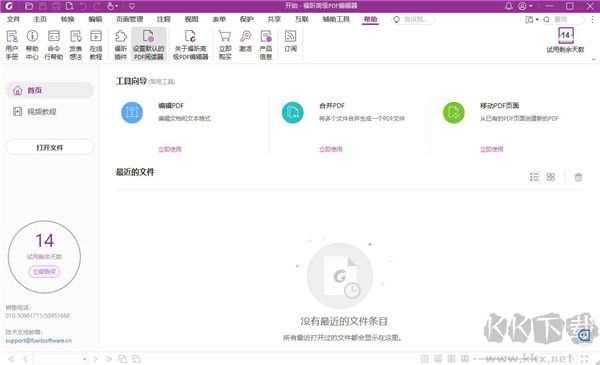Click the Merge PDF (合并PDF) teal circle icon
Image resolution: width=600 pixels, height=365 pixels.
point(293,112)
